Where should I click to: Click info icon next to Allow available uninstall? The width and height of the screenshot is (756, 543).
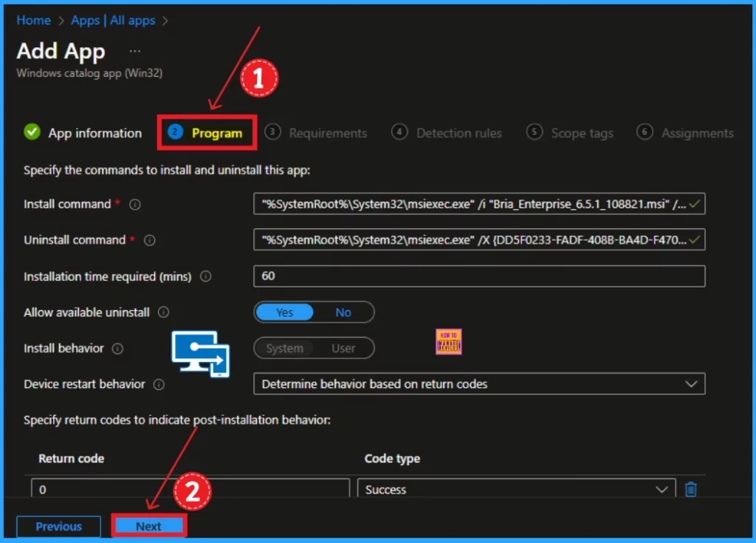pyautogui.click(x=164, y=313)
